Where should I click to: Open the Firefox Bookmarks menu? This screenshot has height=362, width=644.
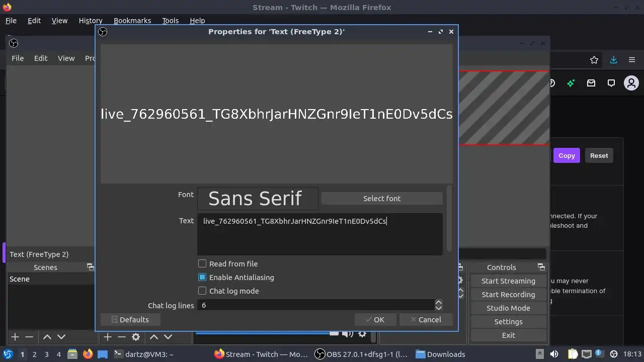[x=132, y=21]
